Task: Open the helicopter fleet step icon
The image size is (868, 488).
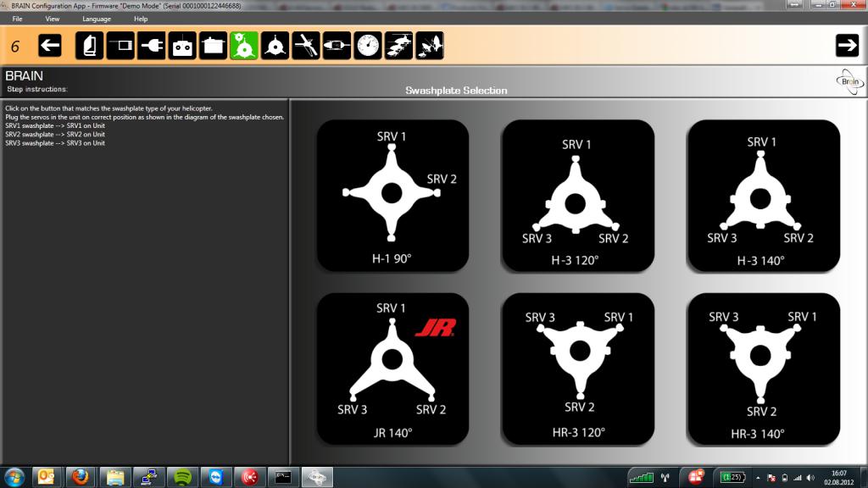Action: [398, 46]
